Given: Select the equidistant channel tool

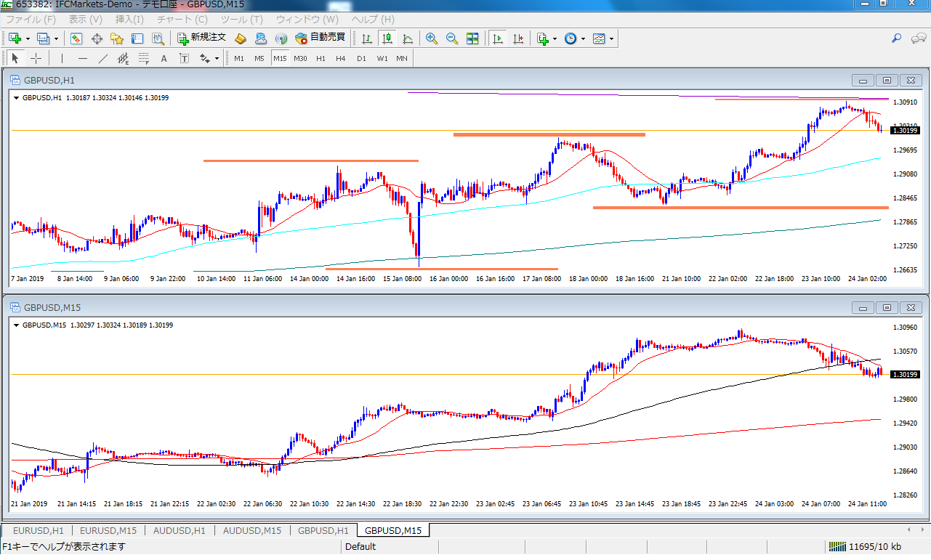Looking at the screenshot, I should [124, 58].
